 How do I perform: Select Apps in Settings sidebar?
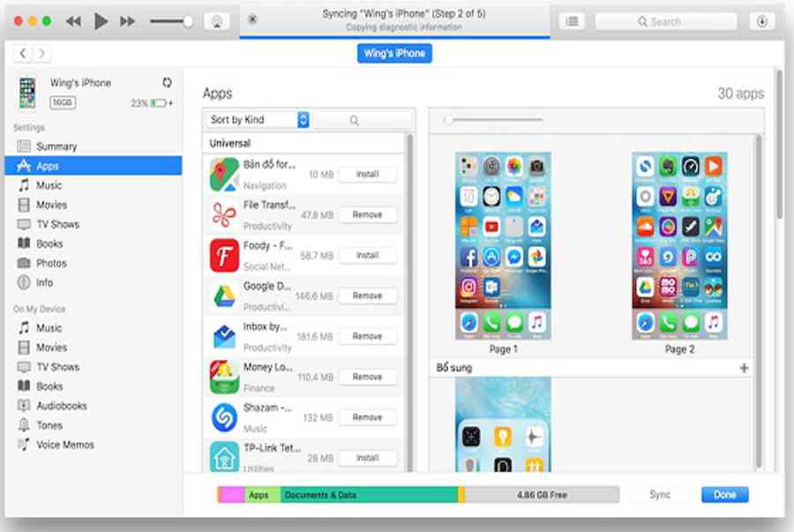click(48, 166)
